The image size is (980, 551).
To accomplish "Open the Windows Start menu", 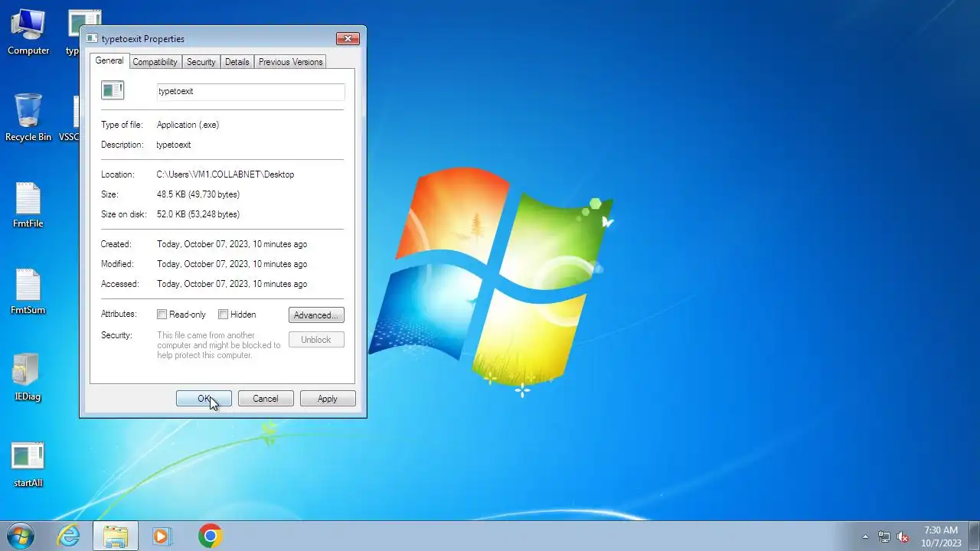I will 21,536.
